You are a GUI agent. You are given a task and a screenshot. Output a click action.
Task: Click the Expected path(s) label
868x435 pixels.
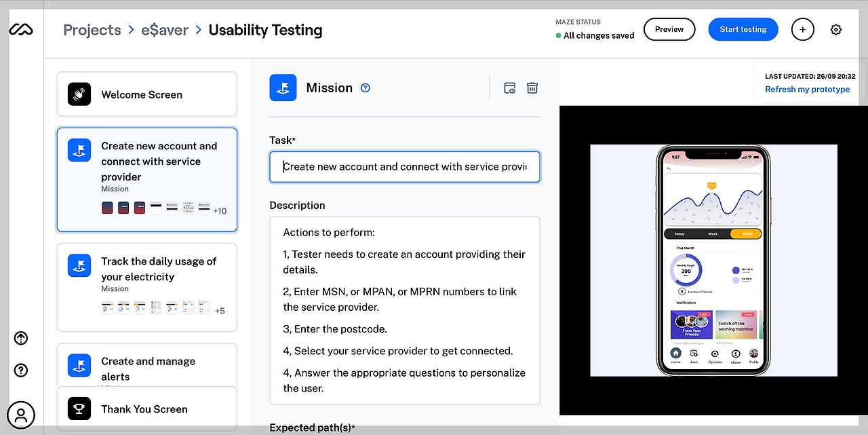click(x=312, y=428)
